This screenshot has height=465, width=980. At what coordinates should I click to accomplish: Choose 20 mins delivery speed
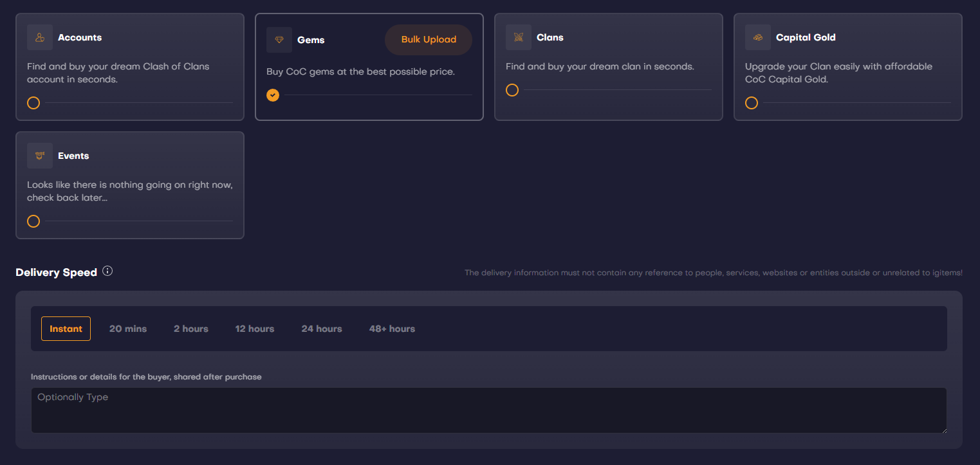coord(128,329)
